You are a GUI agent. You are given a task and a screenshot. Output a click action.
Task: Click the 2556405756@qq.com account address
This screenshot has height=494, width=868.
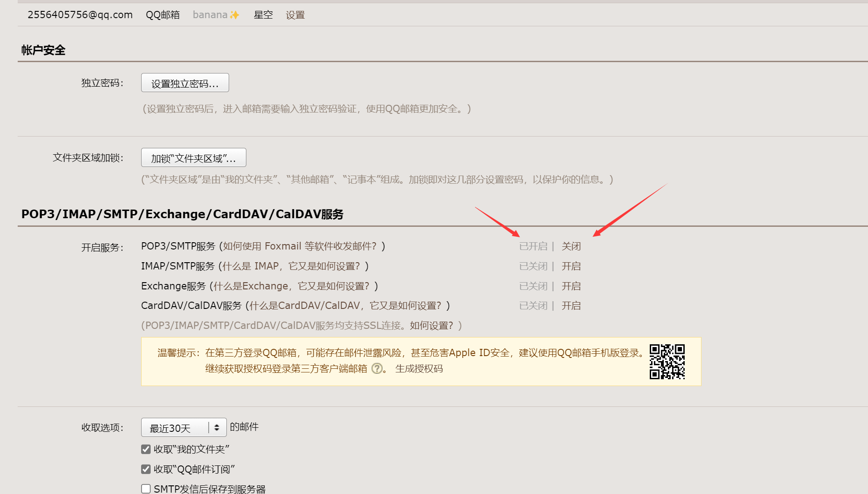(x=80, y=15)
